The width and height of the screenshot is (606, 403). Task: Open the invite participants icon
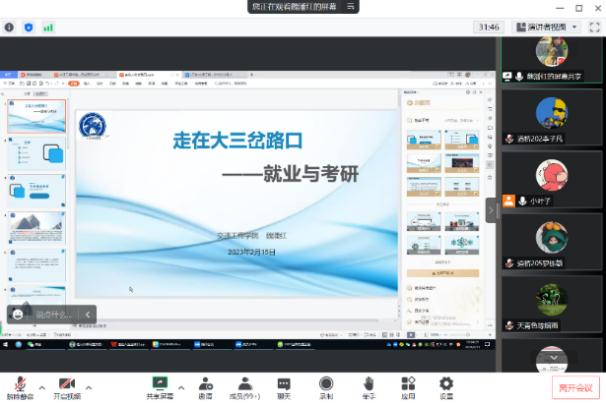click(205, 384)
